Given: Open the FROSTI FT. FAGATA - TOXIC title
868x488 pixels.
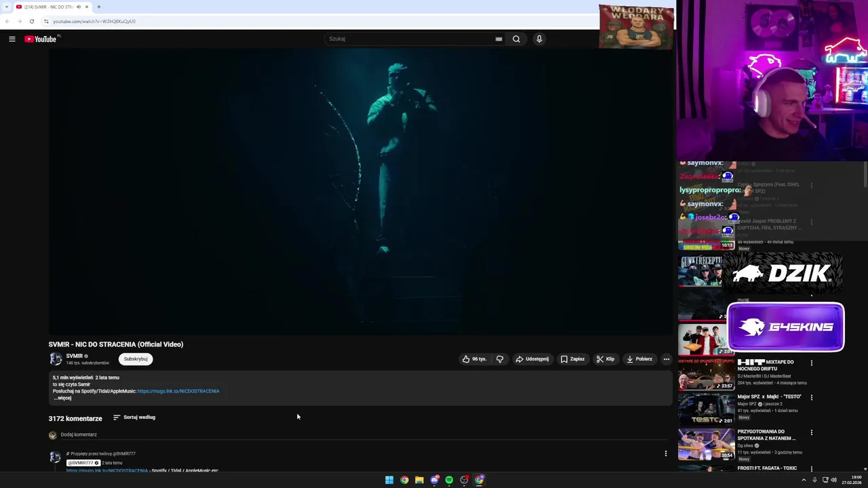Looking at the screenshot, I should click(767, 468).
